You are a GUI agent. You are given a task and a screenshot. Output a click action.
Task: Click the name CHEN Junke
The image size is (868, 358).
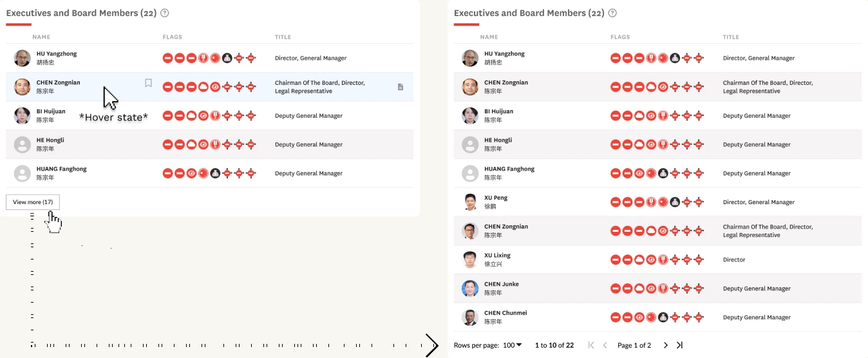[x=501, y=284]
